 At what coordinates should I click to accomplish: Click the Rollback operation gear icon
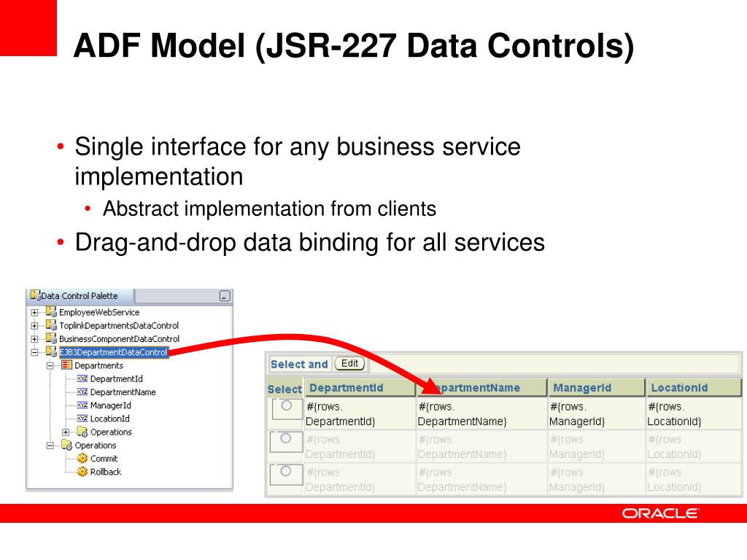pyautogui.click(x=82, y=472)
